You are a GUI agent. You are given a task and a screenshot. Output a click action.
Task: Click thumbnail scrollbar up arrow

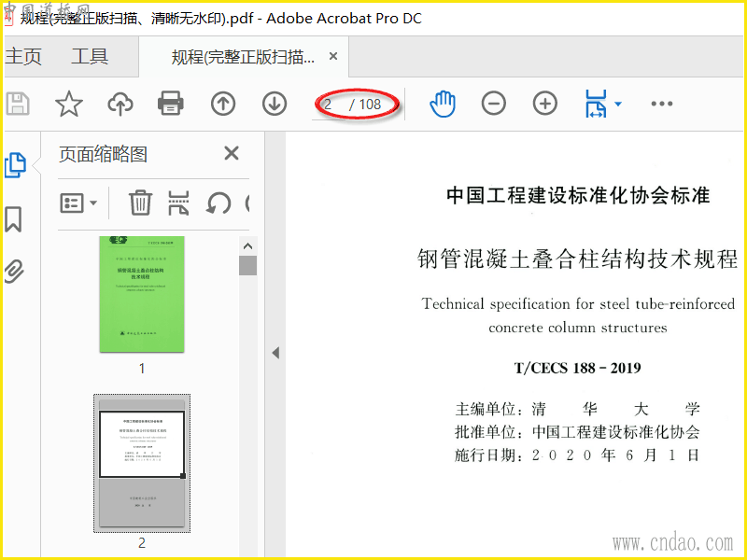[247, 246]
